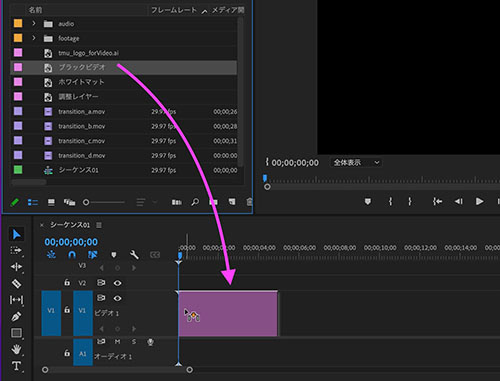Click the New Item icon
This screenshot has width=500, height=381.
[x=232, y=202]
